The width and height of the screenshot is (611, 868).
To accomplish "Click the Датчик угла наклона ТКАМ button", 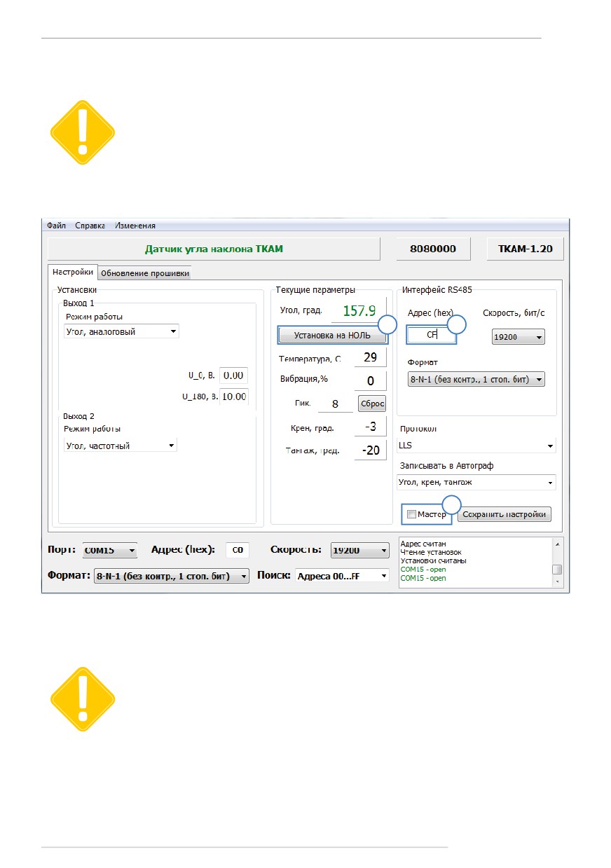I will pos(214,249).
